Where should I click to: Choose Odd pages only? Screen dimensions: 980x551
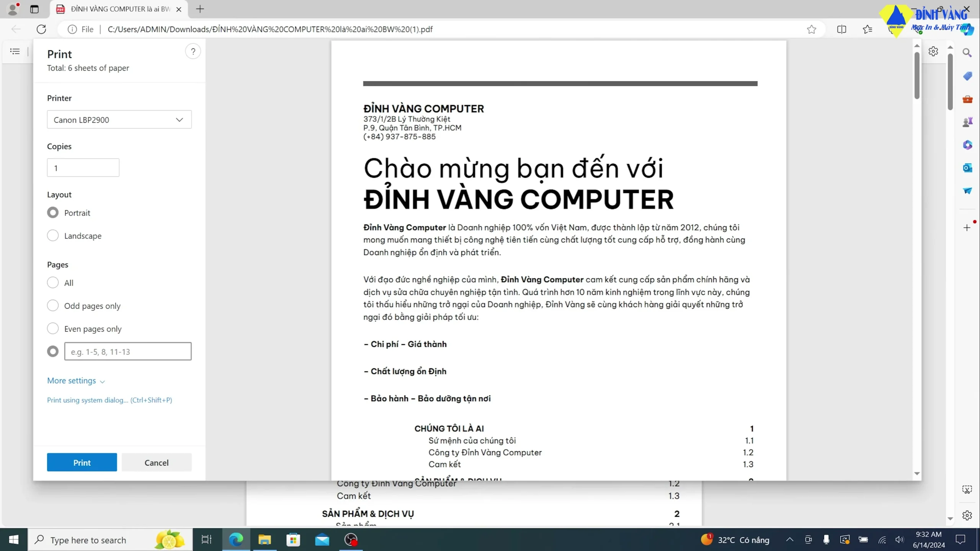coord(53,306)
